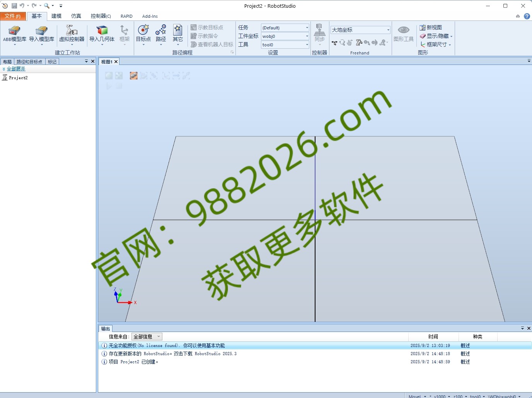This screenshot has height=398, width=532.
Task: Click the 目标点 target icon
Action: pyautogui.click(x=143, y=30)
